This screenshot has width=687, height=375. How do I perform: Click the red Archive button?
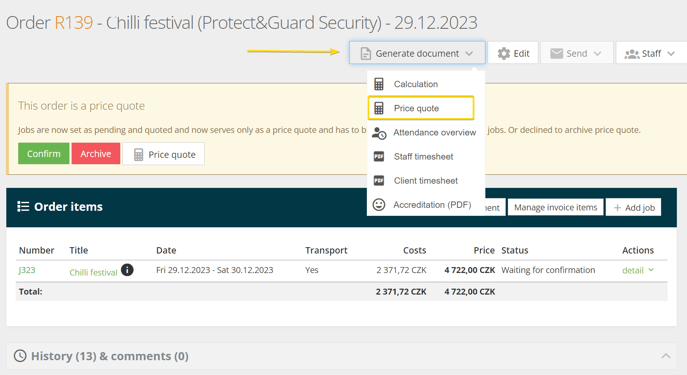pyautogui.click(x=96, y=154)
